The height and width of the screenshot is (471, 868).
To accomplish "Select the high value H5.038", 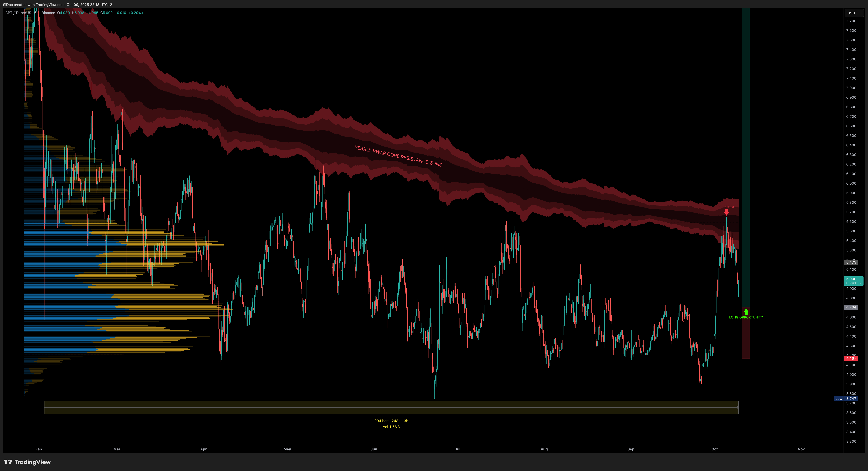I will click(78, 13).
